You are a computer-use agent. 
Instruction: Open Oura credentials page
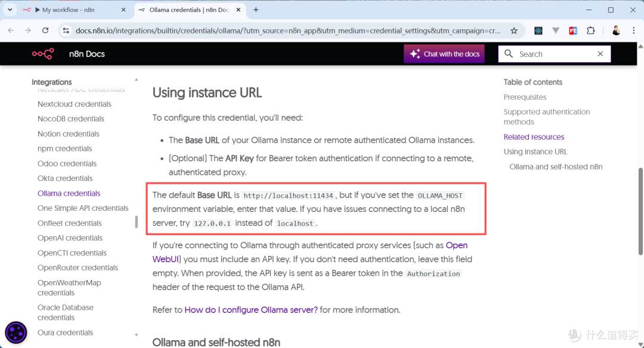(x=66, y=332)
